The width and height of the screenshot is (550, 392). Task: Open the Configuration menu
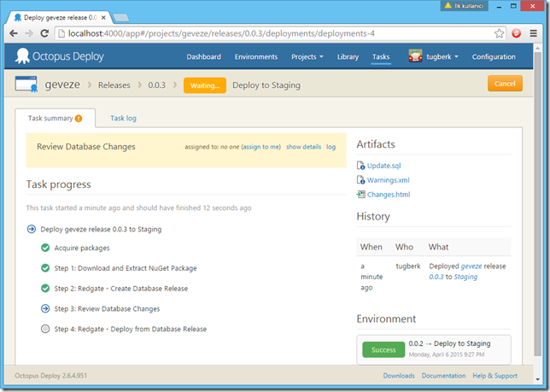click(494, 57)
